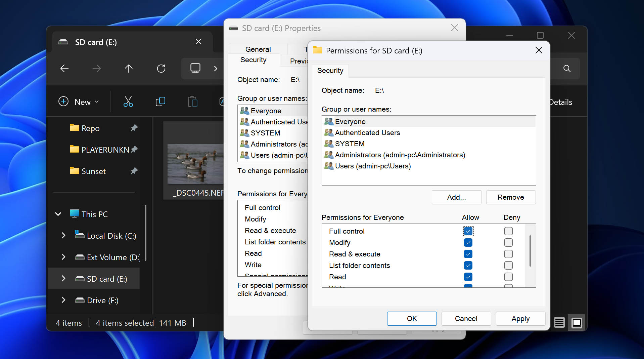
Task: Click the Cut scissors icon
Action: point(128,102)
